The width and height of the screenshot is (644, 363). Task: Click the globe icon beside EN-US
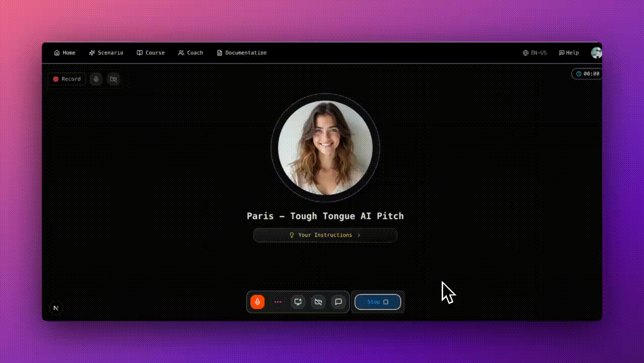(x=525, y=52)
